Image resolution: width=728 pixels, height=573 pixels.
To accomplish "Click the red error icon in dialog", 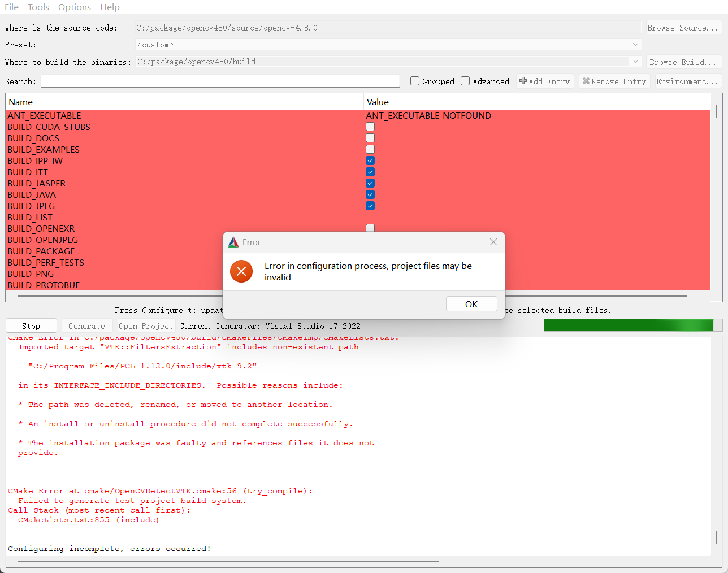I will tap(241, 272).
